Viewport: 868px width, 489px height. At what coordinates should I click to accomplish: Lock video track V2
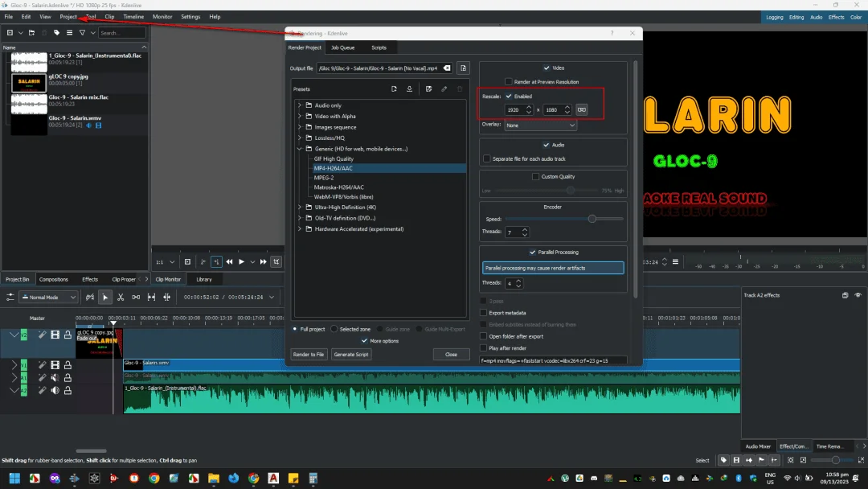pos(68,335)
